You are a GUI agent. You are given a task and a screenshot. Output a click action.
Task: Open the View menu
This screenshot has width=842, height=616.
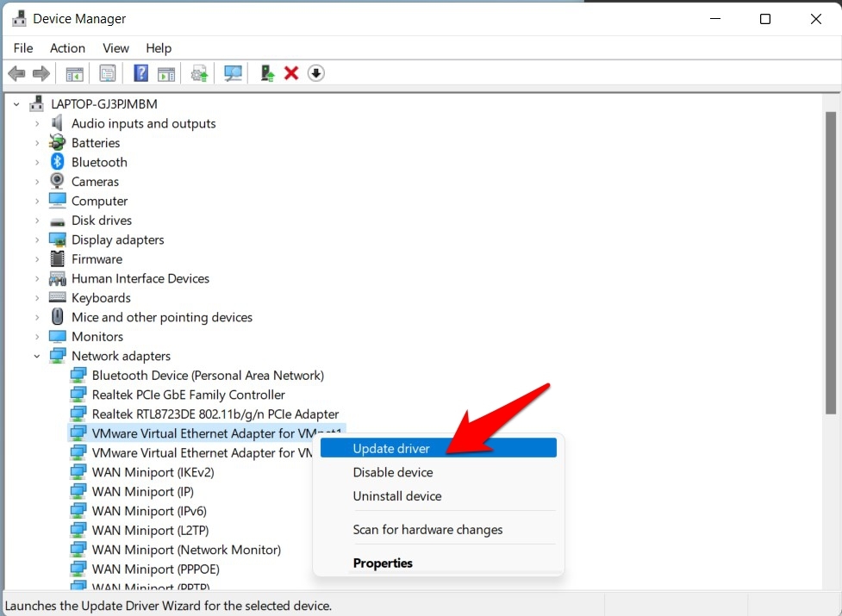115,48
